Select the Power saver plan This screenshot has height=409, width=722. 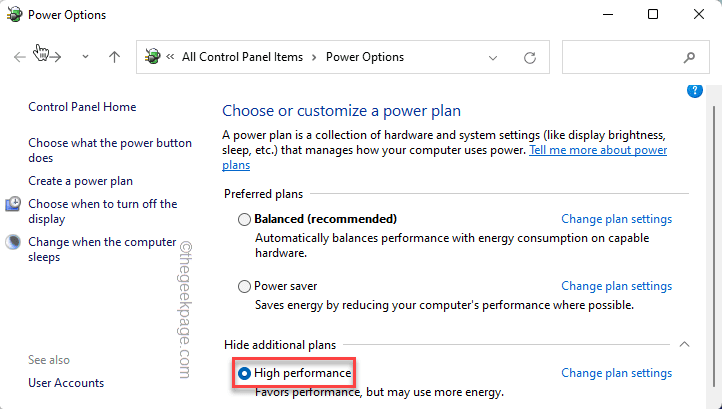(x=245, y=286)
